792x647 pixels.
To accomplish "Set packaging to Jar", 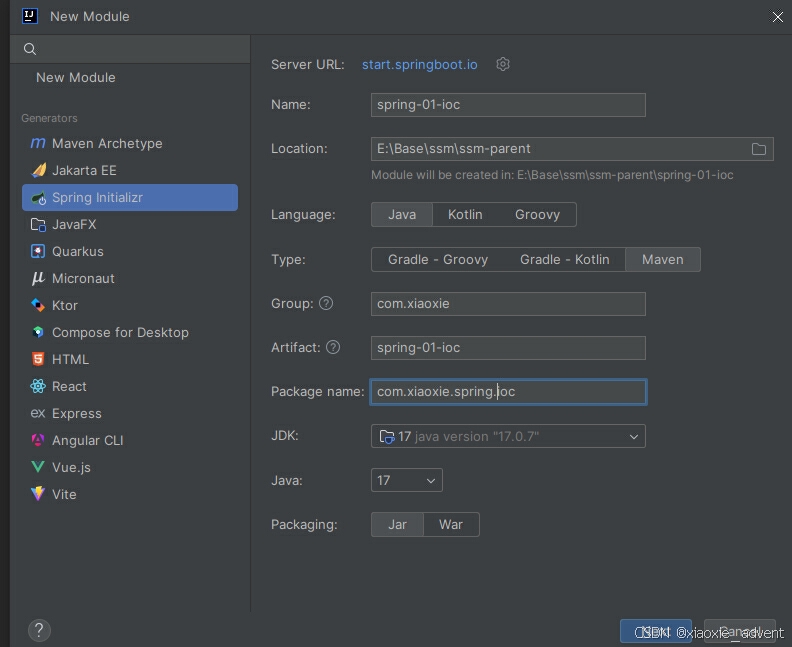I will point(397,525).
